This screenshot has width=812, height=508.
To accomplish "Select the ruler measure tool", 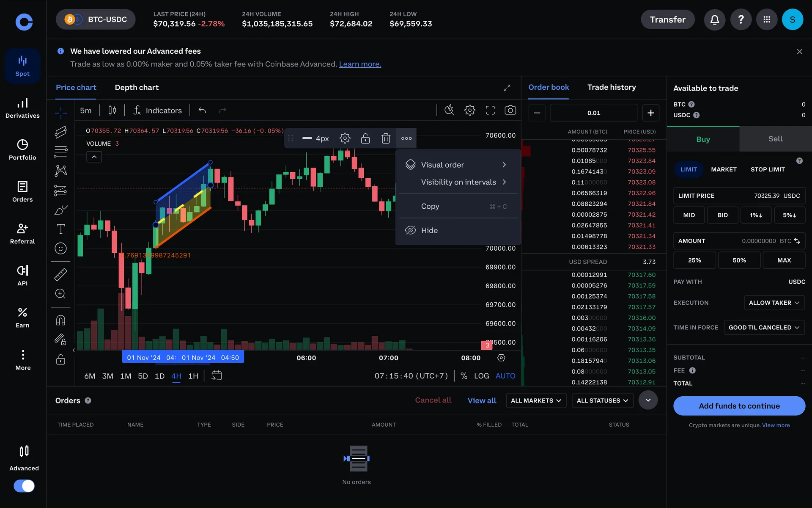I will pyautogui.click(x=60, y=275).
